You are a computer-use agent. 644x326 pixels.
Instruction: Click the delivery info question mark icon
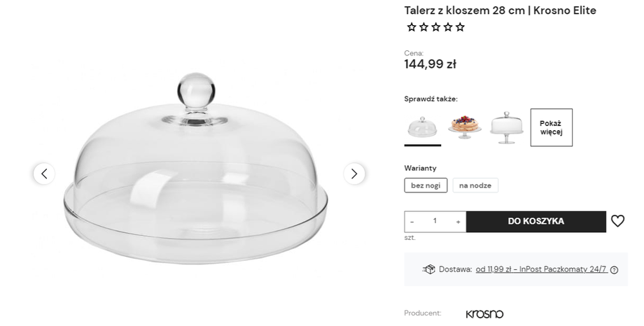614,270
